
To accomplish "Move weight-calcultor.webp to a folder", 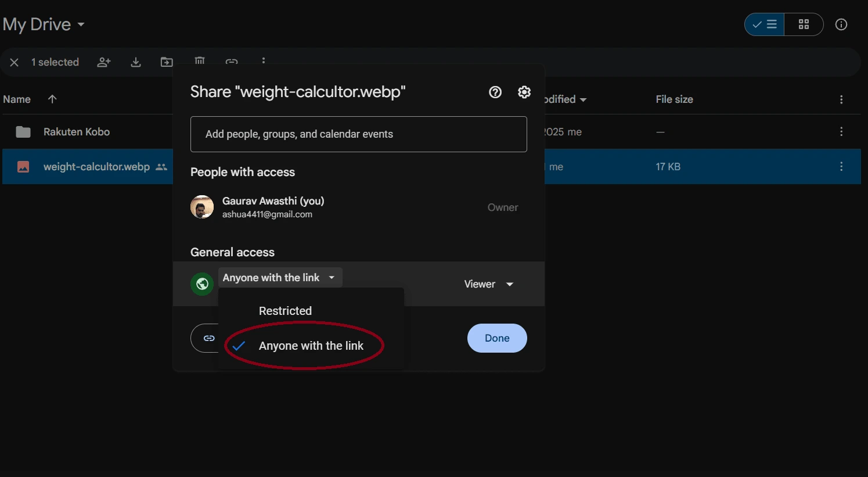I will [167, 62].
